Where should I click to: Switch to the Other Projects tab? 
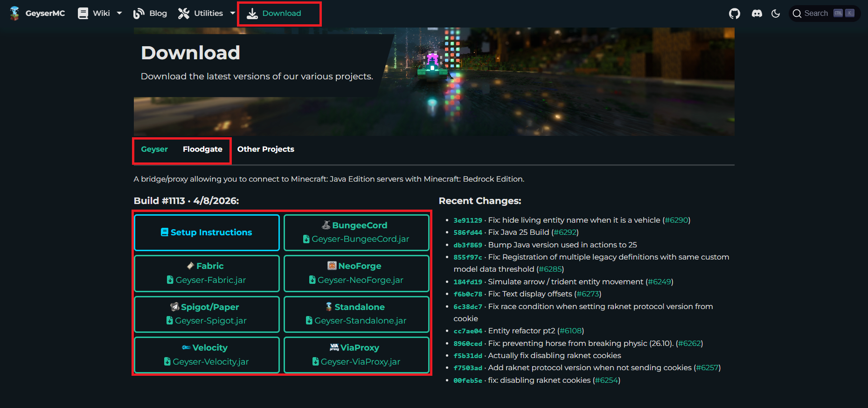pyautogui.click(x=266, y=149)
